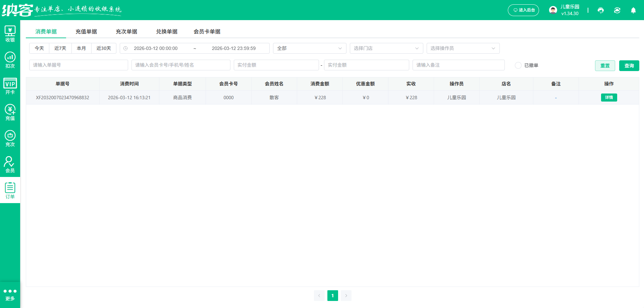This screenshot has width=644, height=308.
Task: Switch to the 充值单据 tab
Action: 86,32
